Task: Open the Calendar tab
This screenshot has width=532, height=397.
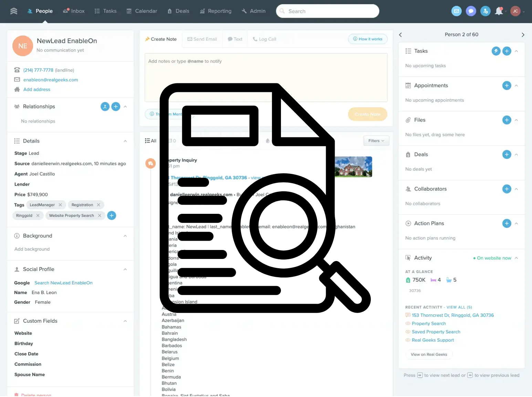Action: tap(142, 11)
